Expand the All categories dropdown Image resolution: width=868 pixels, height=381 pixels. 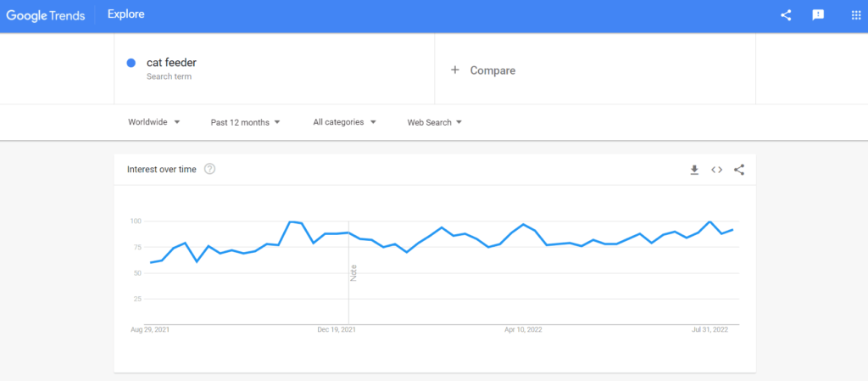(344, 122)
